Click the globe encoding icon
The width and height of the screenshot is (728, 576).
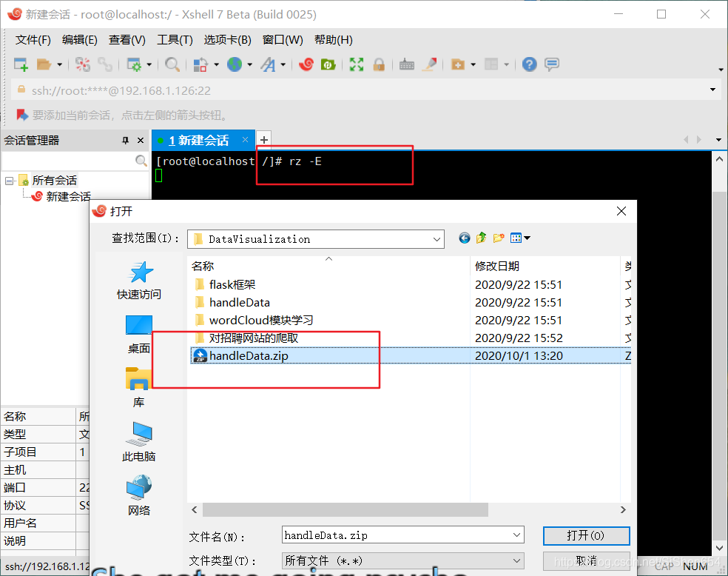(x=235, y=64)
